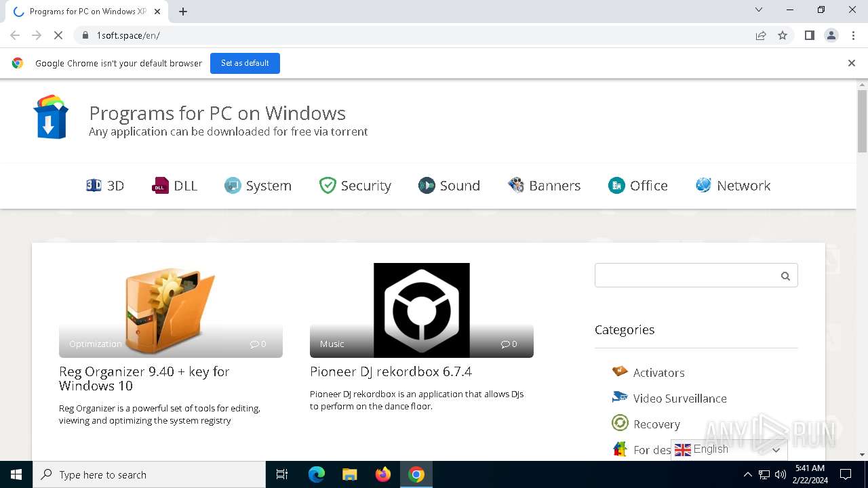Viewport: 868px width, 488px height.
Task: Click the System category icon
Action: click(233, 185)
